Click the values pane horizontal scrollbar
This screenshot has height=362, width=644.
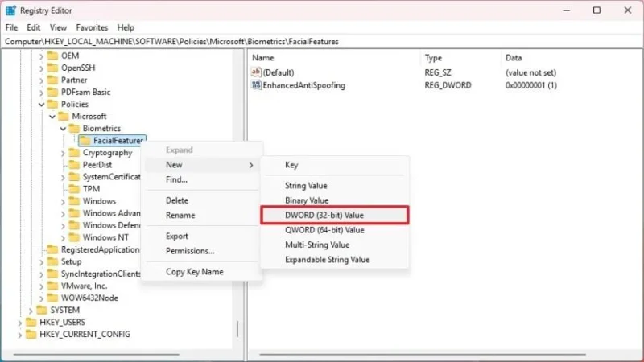[x=422, y=354]
